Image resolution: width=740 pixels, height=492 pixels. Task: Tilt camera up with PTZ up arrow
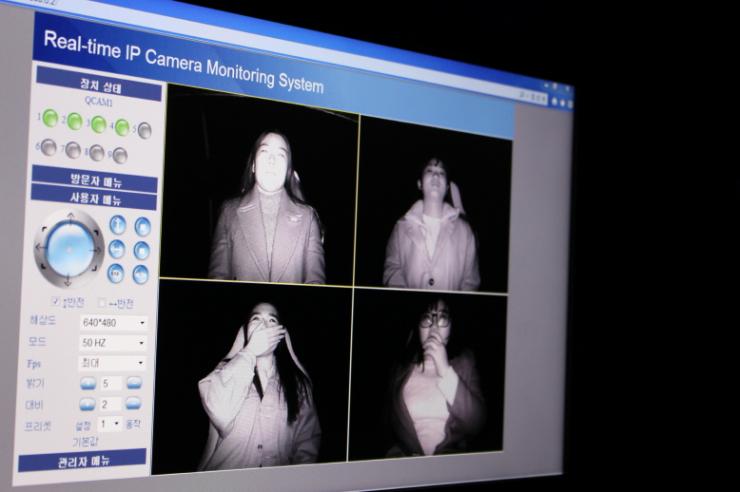(x=71, y=218)
